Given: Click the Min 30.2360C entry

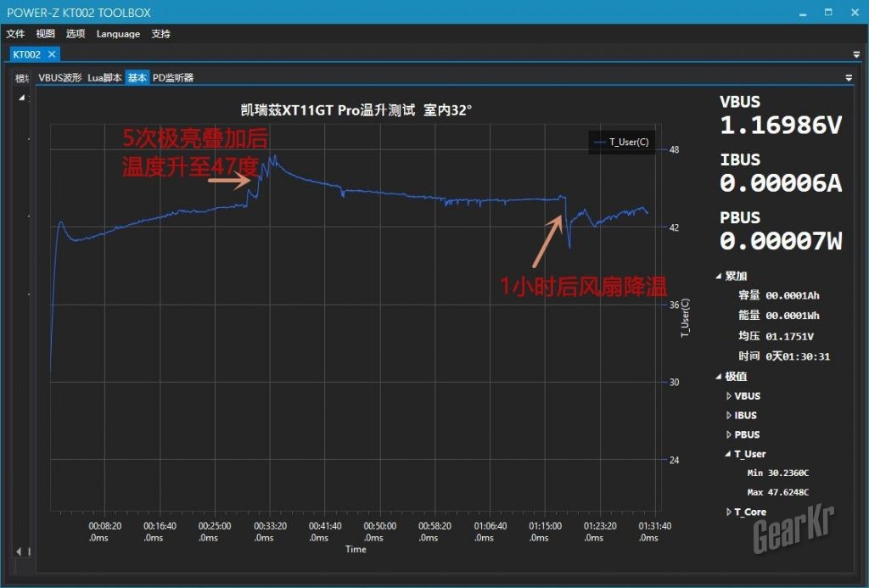Looking at the screenshot, I should point(778,473).
